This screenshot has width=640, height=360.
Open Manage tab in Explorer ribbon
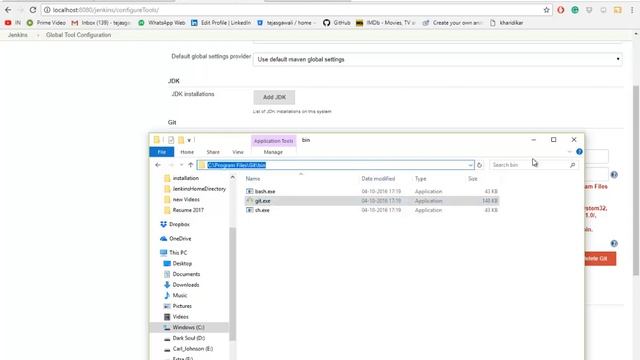[x=273, y=152]
